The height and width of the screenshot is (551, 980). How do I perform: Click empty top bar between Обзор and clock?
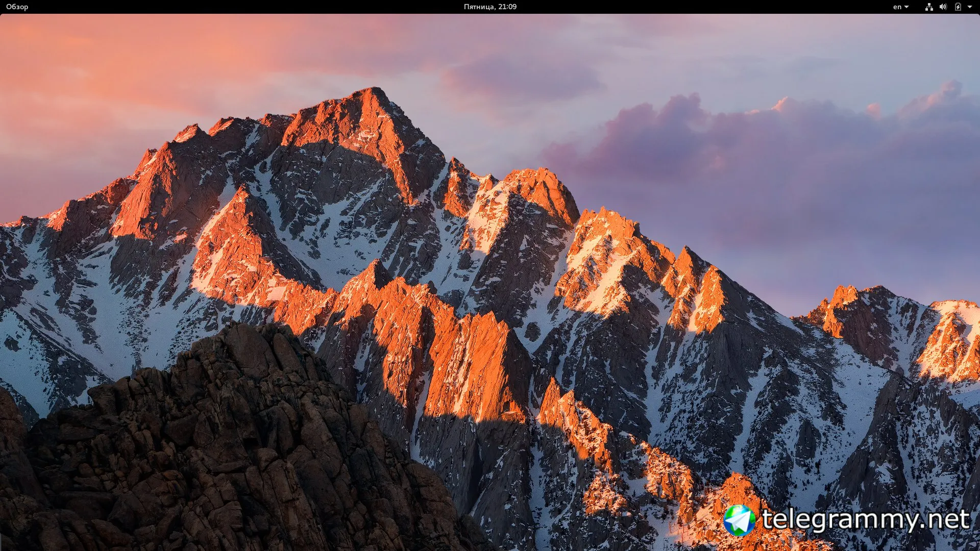245,7
